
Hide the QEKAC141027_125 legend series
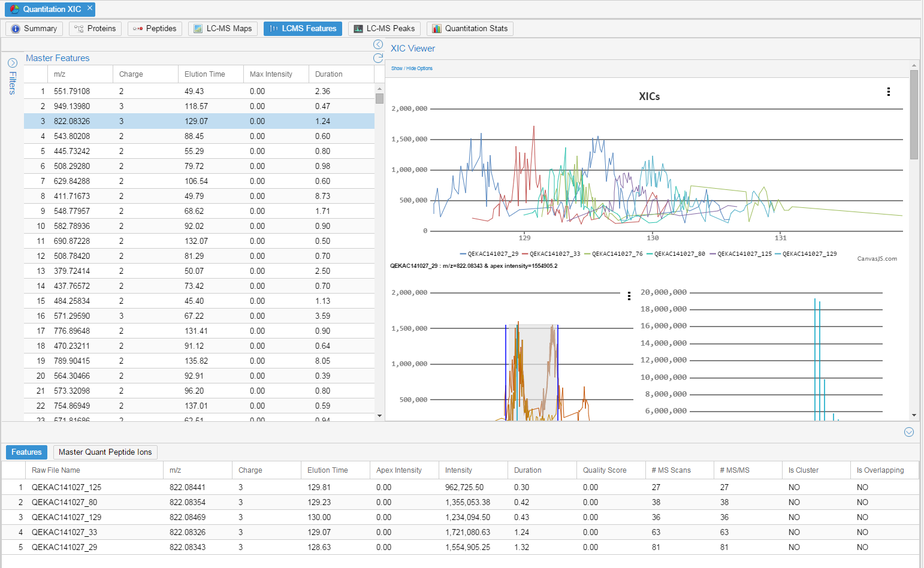click(x=744, y=254)
